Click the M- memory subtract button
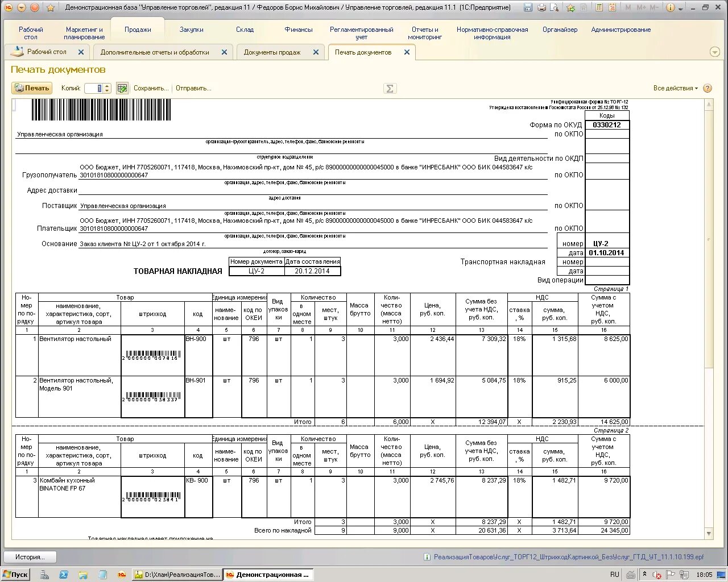Image resolution: width=728 pixels, height=582 pixels. pyautogui.click(x=654, y=7)
